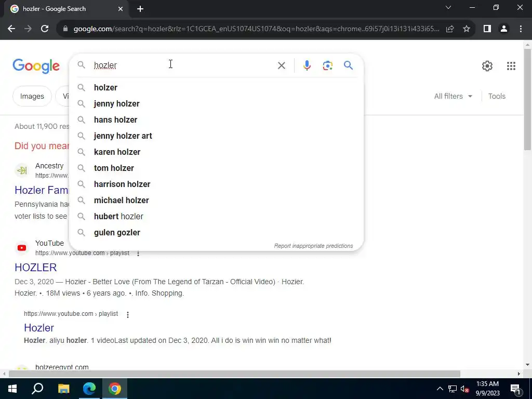Go back to the previous page
Screen dimensions: 532x399
[x=11, y=29]
